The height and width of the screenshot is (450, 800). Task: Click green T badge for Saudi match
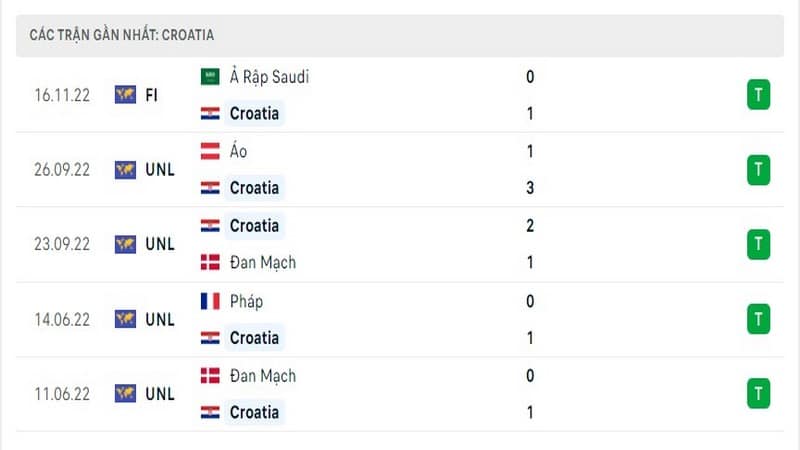click(758, 94)
